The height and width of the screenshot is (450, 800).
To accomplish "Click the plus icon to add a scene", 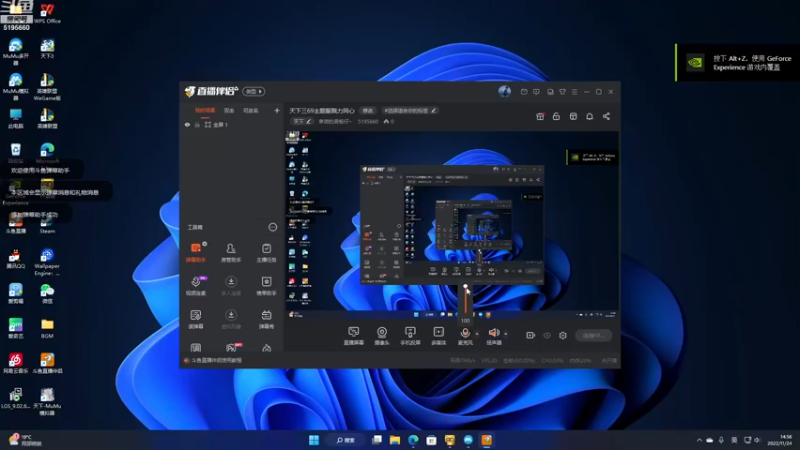I will tap(277, 110).
